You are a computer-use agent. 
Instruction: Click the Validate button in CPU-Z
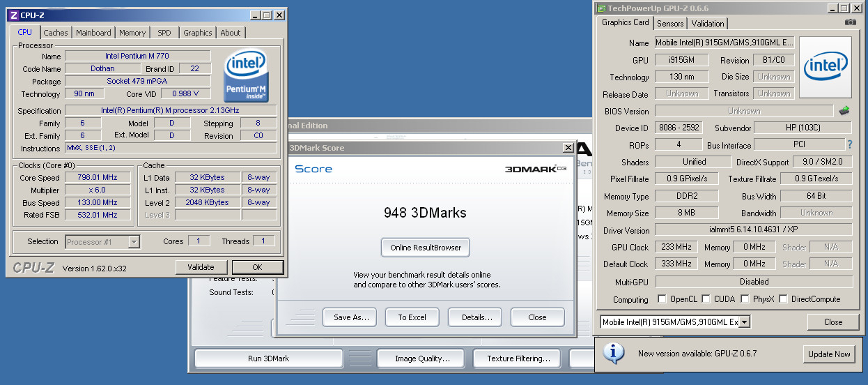coord(201,267)
